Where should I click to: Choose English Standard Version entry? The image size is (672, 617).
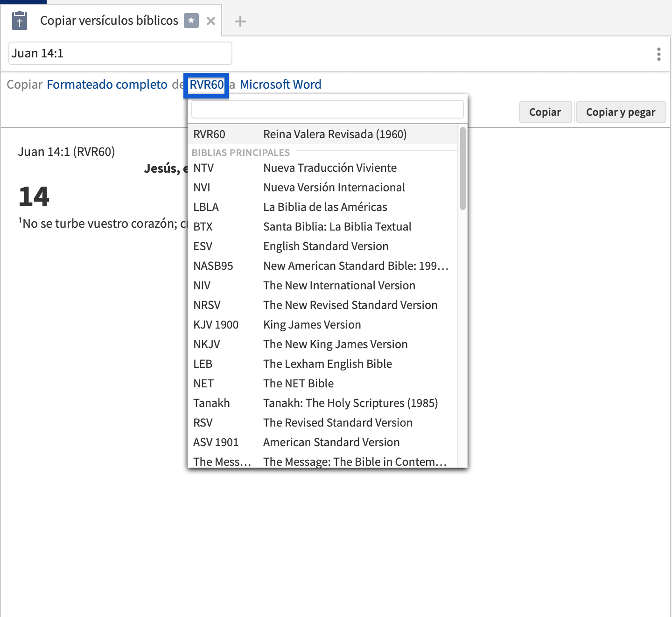pyautogui.click(x=322, y=246)
